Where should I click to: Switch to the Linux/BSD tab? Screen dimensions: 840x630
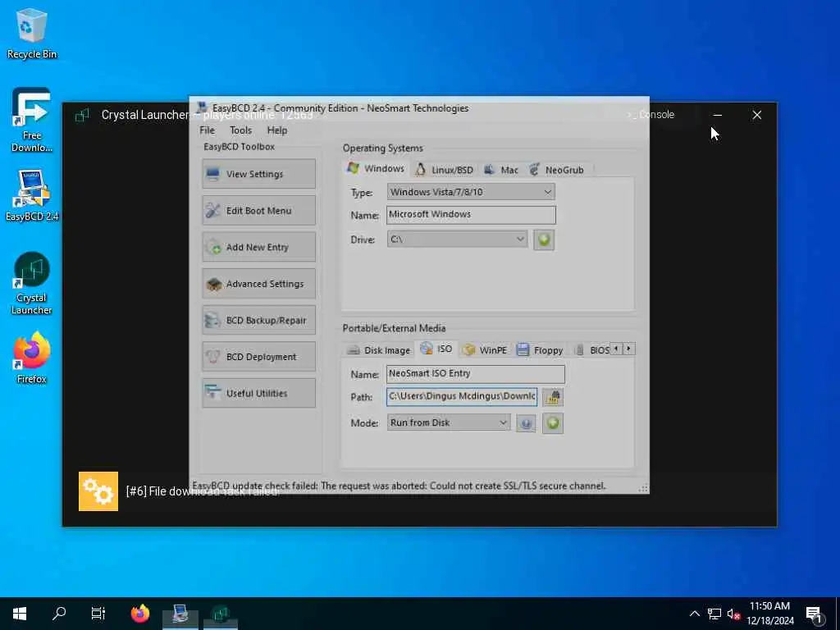pos(445,170)
